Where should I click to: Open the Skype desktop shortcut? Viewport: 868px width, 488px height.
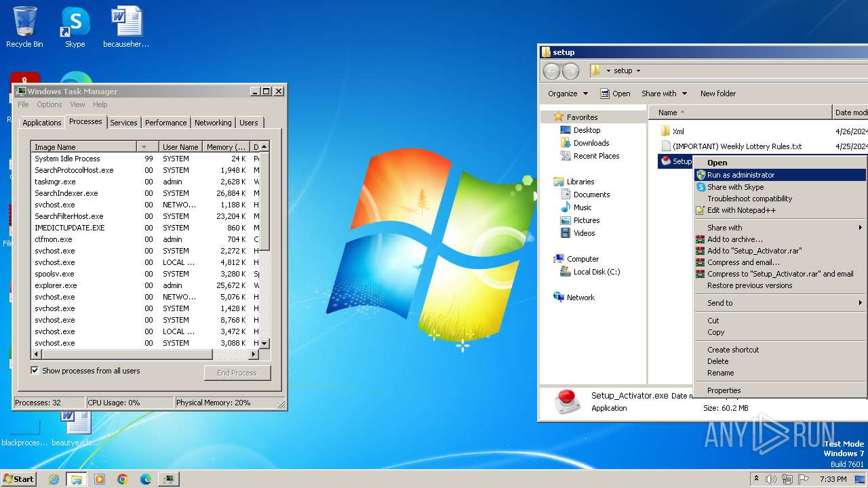[x=75, y=27]
